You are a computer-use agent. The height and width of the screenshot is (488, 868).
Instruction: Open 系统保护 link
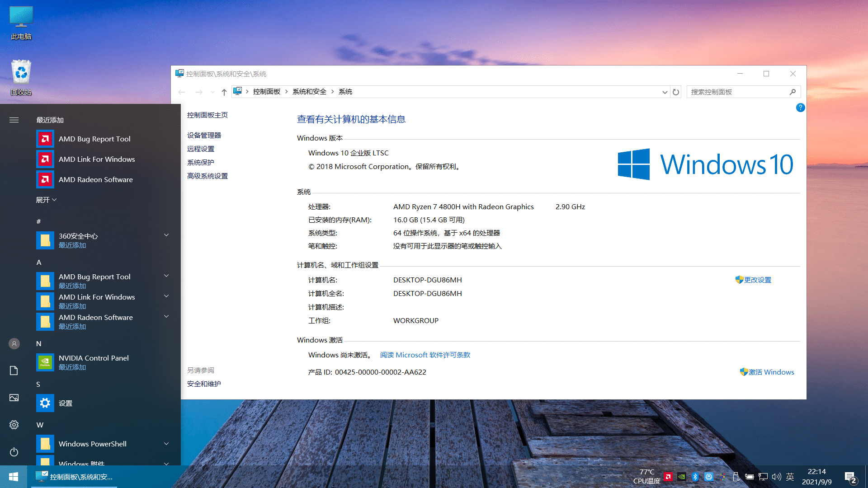(x=201, y=163)
